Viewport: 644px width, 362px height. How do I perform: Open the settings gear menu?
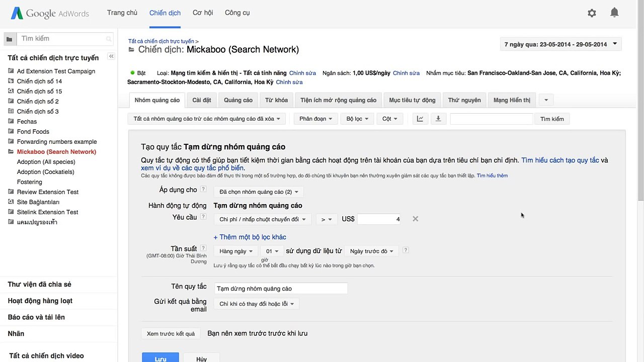click(x=592, y=13)
